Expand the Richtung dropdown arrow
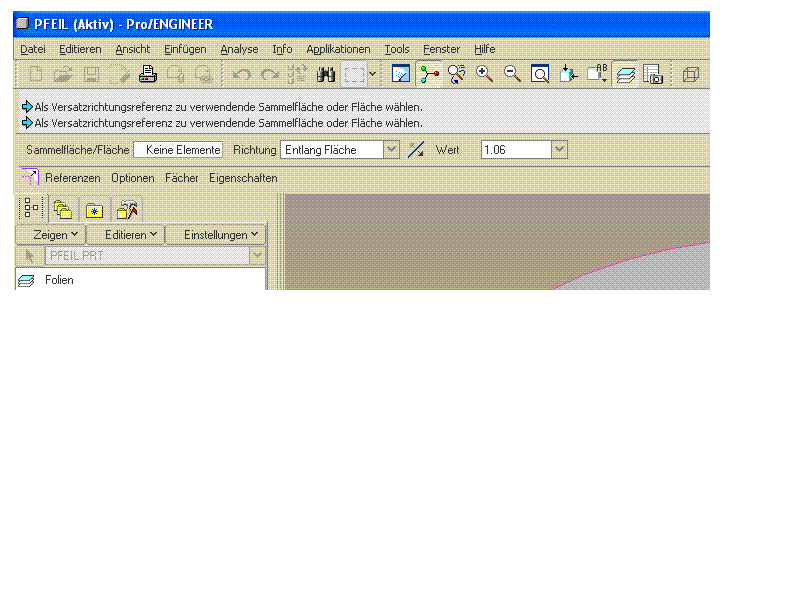Viewport: 800px width, 600px height. (391, 149)
